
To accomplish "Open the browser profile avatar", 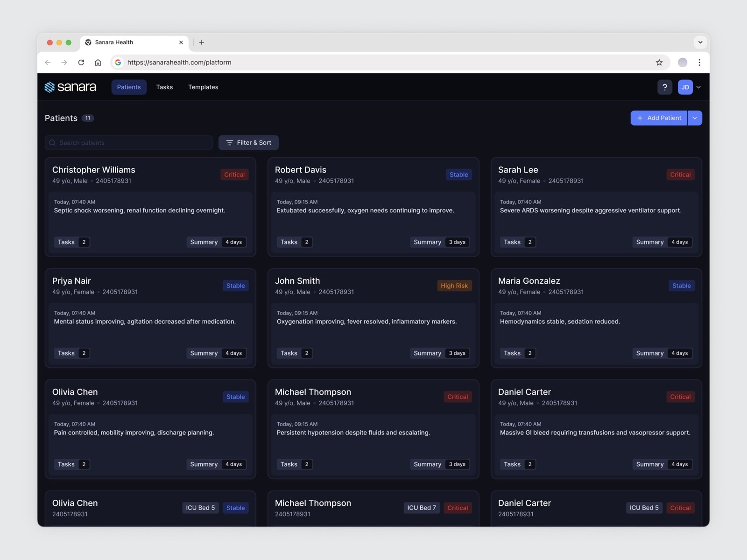I will (x=683, y=63).
